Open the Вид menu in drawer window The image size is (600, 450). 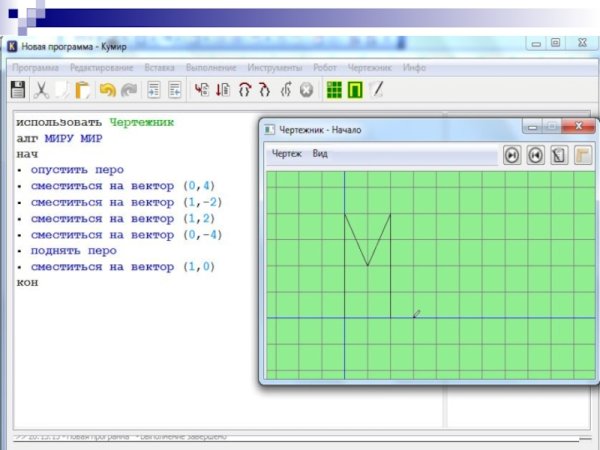(320, 154)
